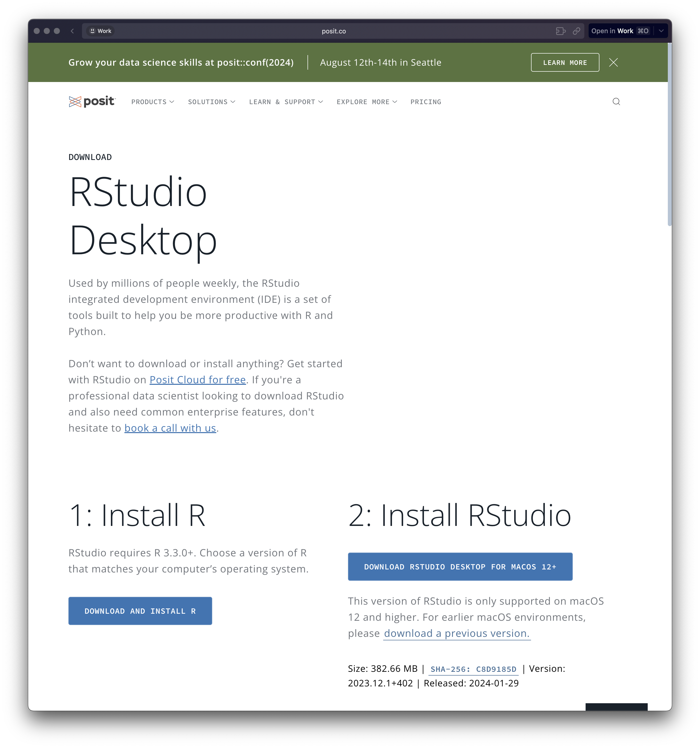
Task: Select the PRICING menu item
Action: pyautogui.click(x=426, y=102)
